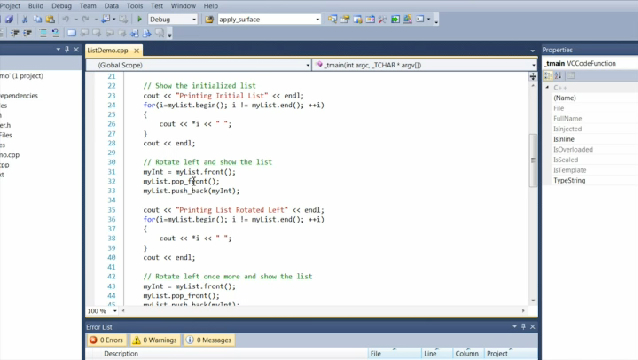Image resolution: width=638 pixels, height=360 pixels.
Task: Open the active documents list arrow
Action: click(x=533, y=50)
